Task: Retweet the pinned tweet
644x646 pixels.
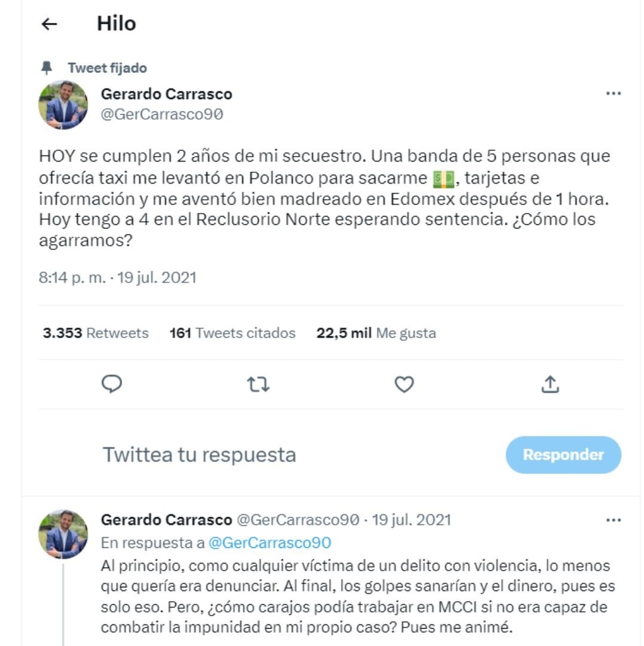Action: pyautogui.click(x=258, y=384)
